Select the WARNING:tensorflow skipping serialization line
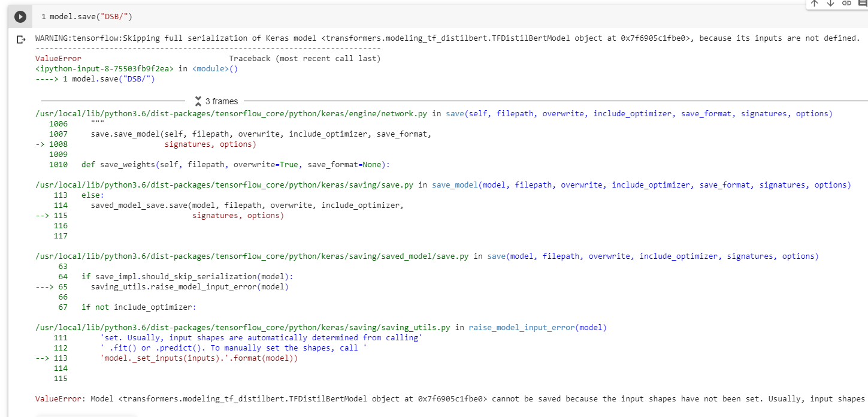The image size is (868, 417). click(x=447, y=38)
